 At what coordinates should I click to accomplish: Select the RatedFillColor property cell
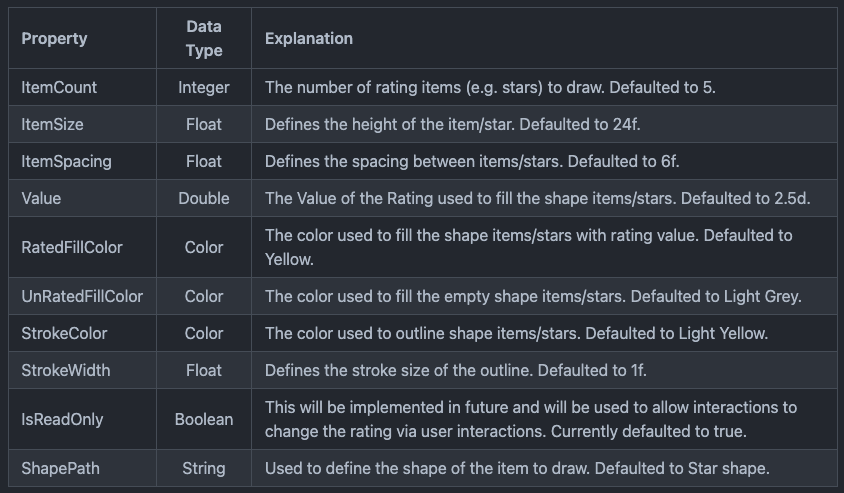[72, 247]
